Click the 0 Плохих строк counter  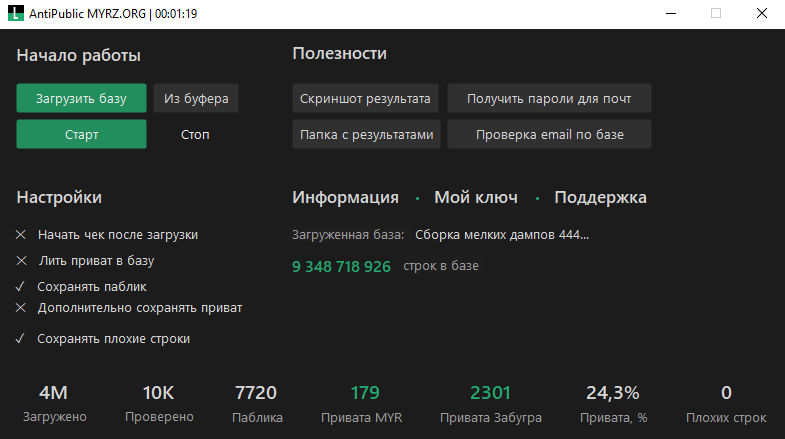tap(726, 403)
